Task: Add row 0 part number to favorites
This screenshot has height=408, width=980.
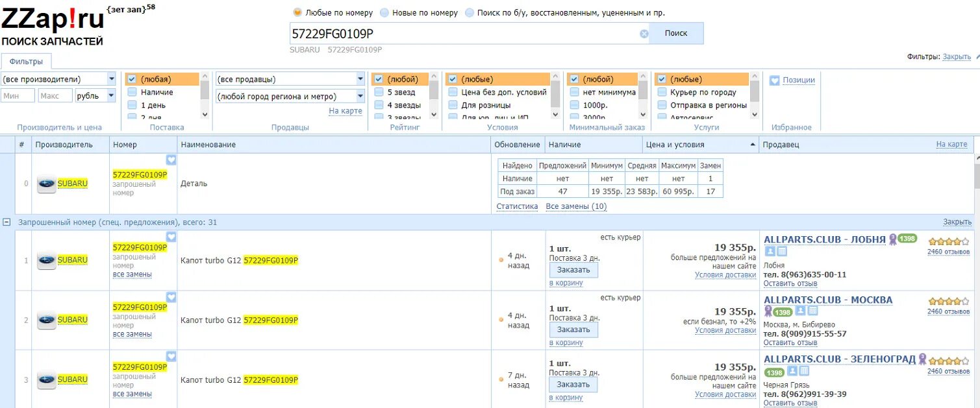Action: coord(171,160)
